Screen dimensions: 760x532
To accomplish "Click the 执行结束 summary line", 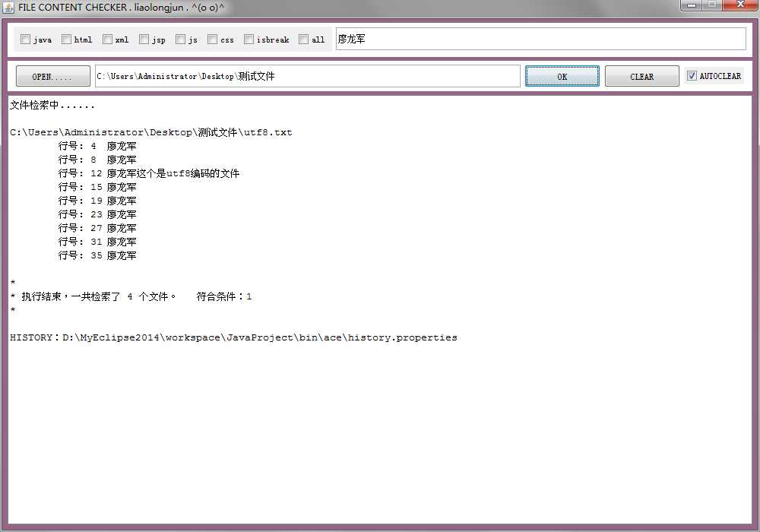I will pos(131,296).
